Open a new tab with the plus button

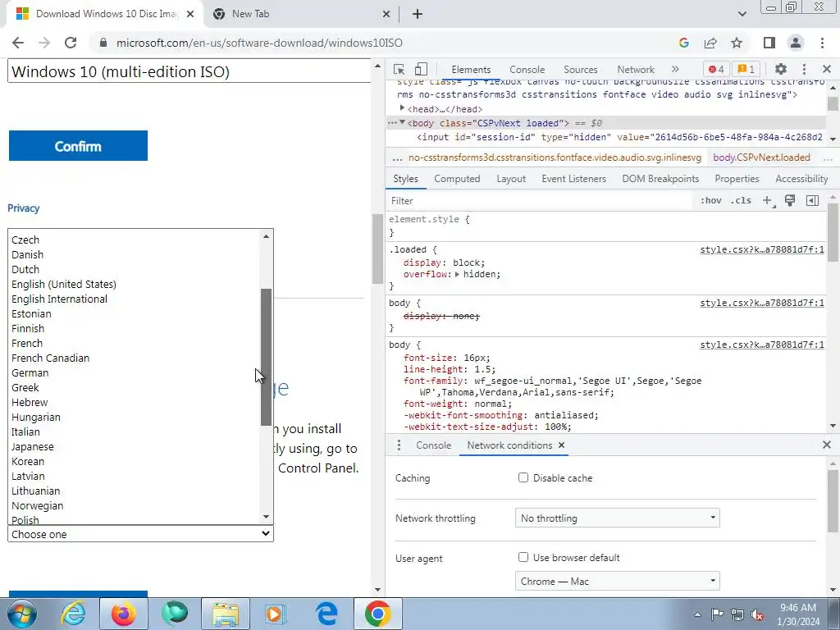[x=418, y=14]
